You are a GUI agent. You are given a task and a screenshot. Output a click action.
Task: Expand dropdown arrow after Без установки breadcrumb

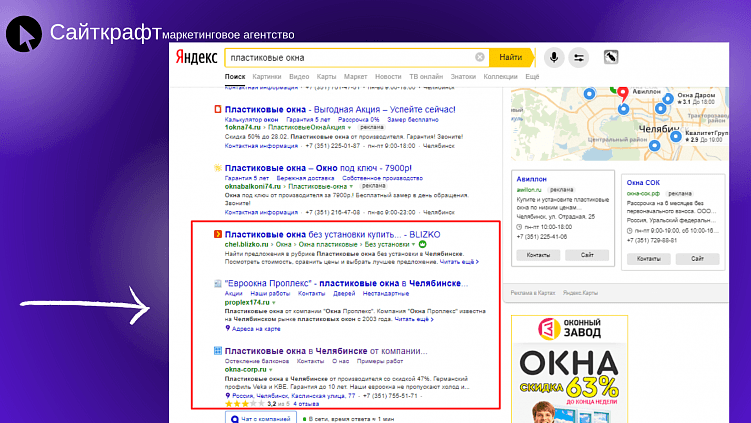(413, 245)
